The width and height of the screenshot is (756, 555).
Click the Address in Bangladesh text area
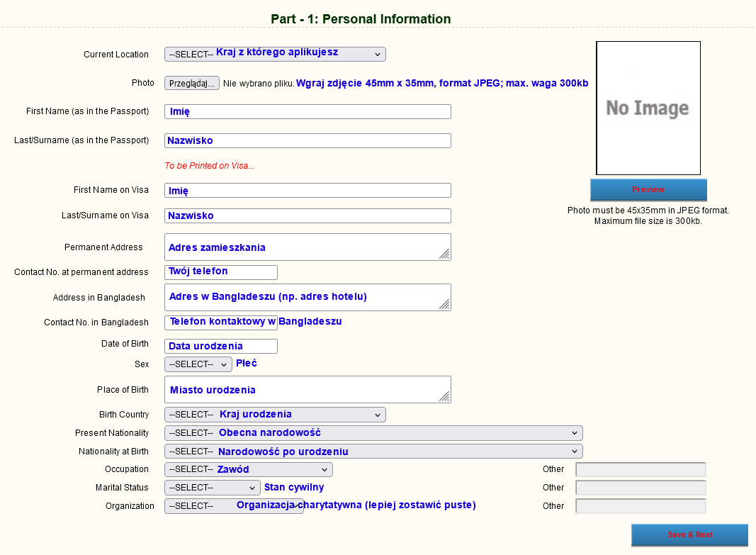click(x=308, y=298)
